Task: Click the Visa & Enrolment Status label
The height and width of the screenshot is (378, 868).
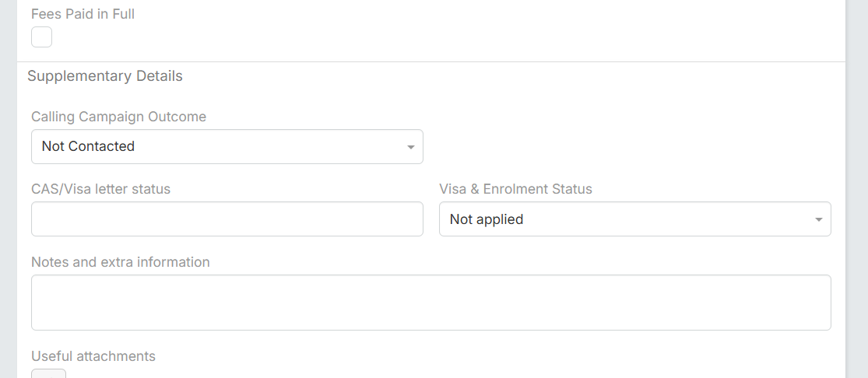Action: pos(515,189)
